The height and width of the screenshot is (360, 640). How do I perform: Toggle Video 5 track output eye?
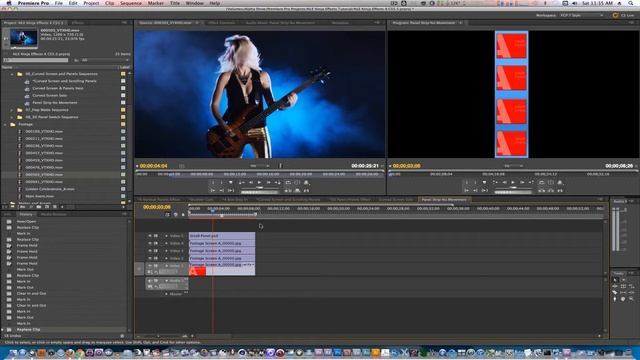tap(149, 236)
